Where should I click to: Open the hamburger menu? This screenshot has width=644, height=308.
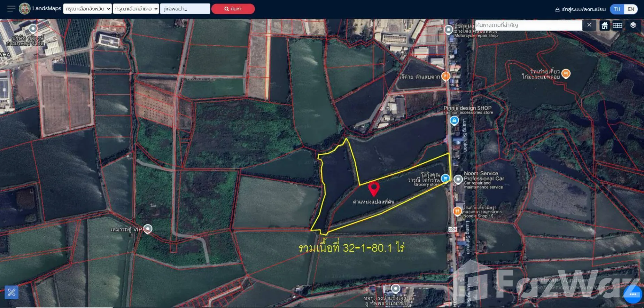click(x=11, y=9)
